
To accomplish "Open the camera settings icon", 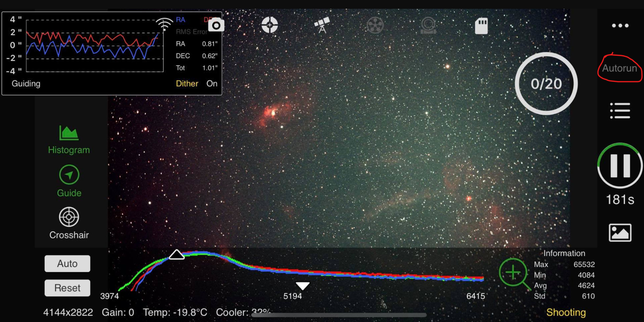I will pyautogui.click(x=216, y=25).
